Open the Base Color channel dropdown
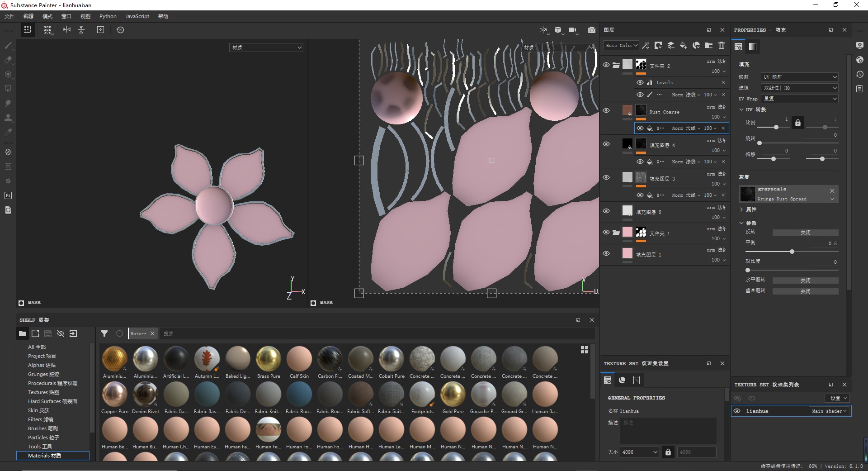This screenshot has height=471, width=868. [621, 45]
